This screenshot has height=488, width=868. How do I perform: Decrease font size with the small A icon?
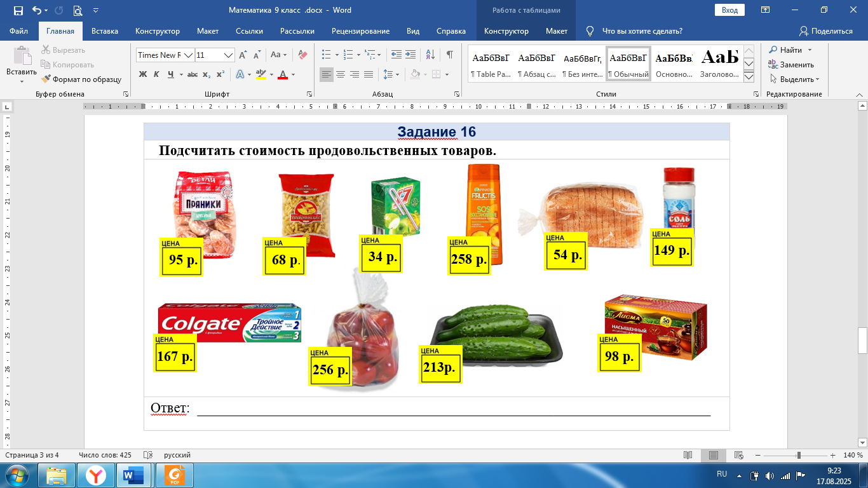pos(257,55)
